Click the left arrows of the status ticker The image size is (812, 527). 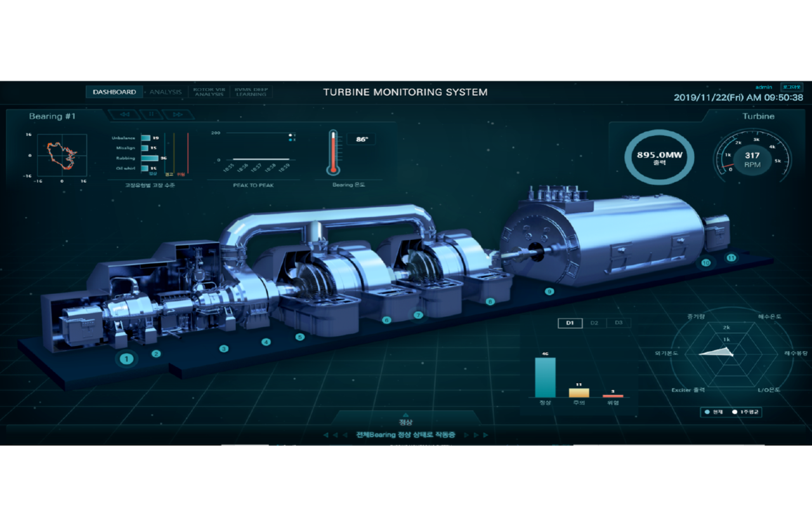click(x=335, y=436)
